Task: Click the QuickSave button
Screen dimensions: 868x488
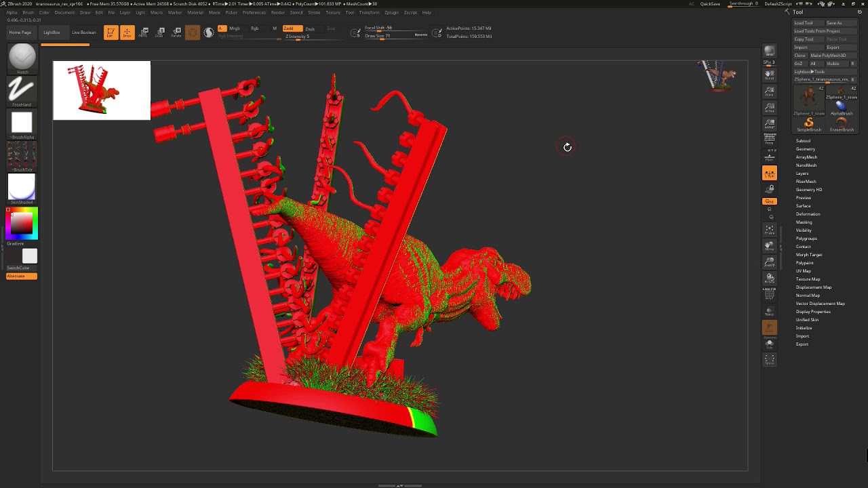Action: pyautogui.click(x=710, y=4)
